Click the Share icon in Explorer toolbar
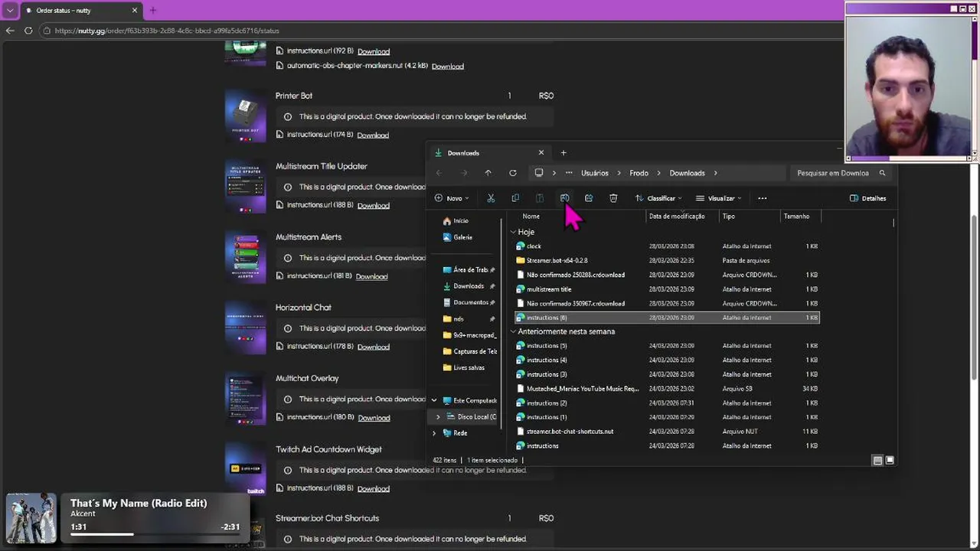The height and width of the screenshot is (551, 980). point(589,198)
